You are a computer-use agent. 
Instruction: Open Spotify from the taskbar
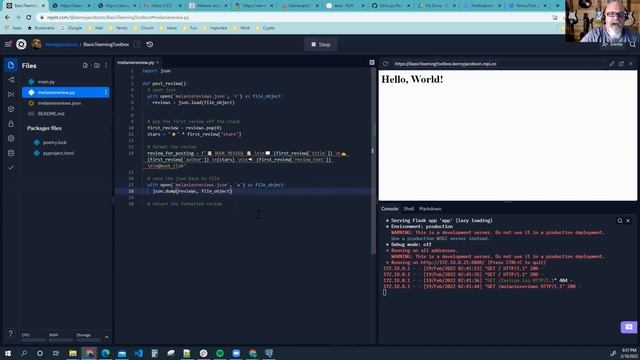pos(220,353)
